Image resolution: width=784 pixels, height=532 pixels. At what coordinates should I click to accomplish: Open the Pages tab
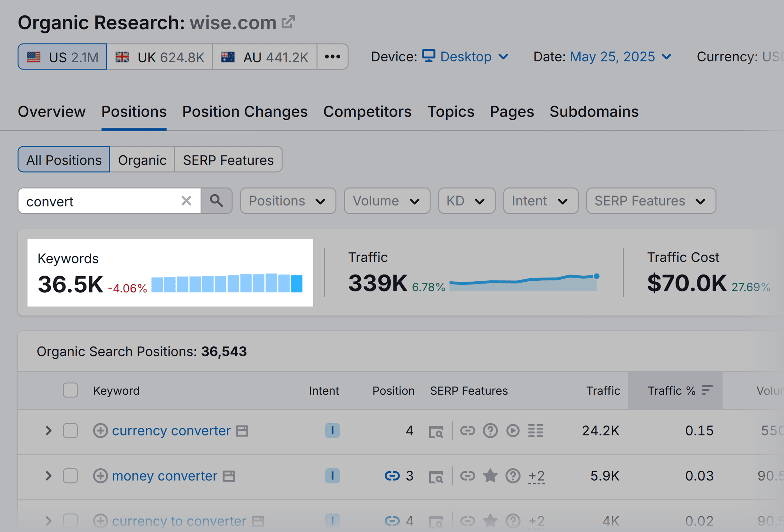tap(512, 112)
